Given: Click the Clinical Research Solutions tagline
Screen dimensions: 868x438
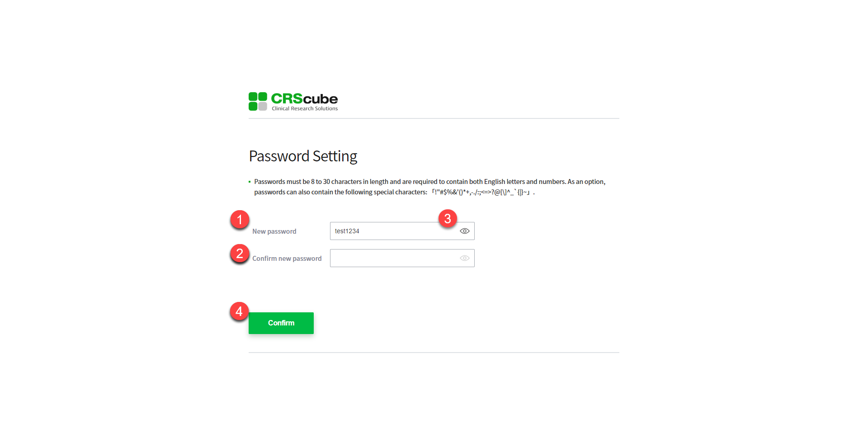Looking at the screenshot, I should pos(305,108).
